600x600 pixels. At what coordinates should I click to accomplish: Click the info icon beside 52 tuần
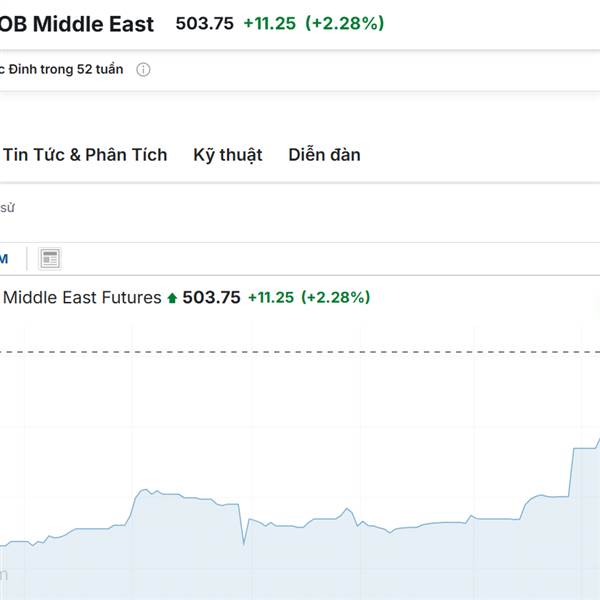143,70
